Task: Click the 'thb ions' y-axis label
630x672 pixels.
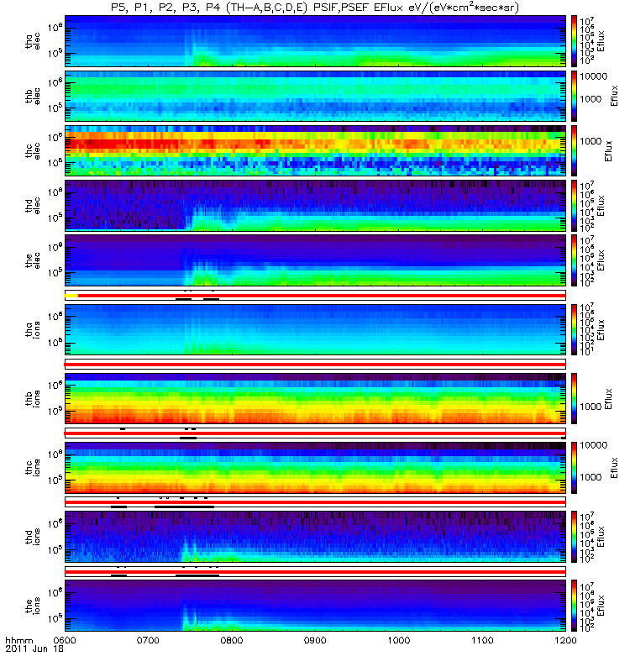Action: (33, 398)
